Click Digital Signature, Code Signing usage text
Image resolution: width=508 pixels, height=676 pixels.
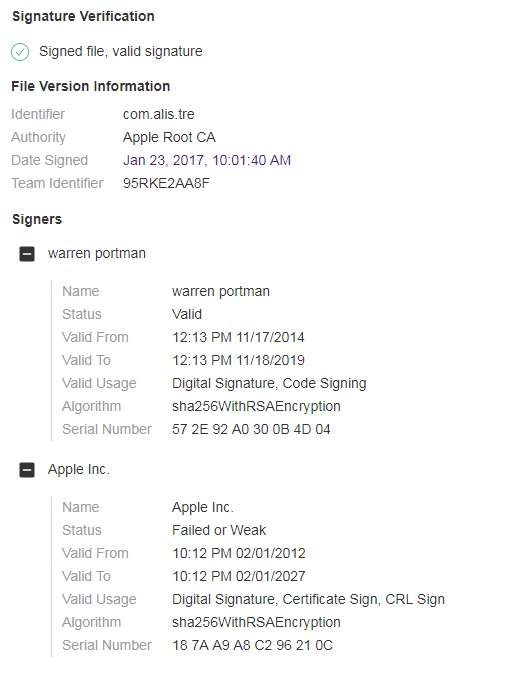pos(269,383)
